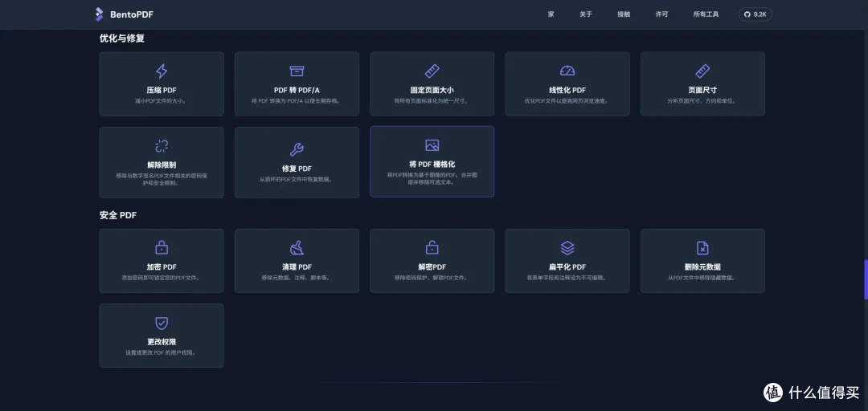868x411 pixels.
Task: Select the 固定页面大小 tool title
Action: [432, 90]
